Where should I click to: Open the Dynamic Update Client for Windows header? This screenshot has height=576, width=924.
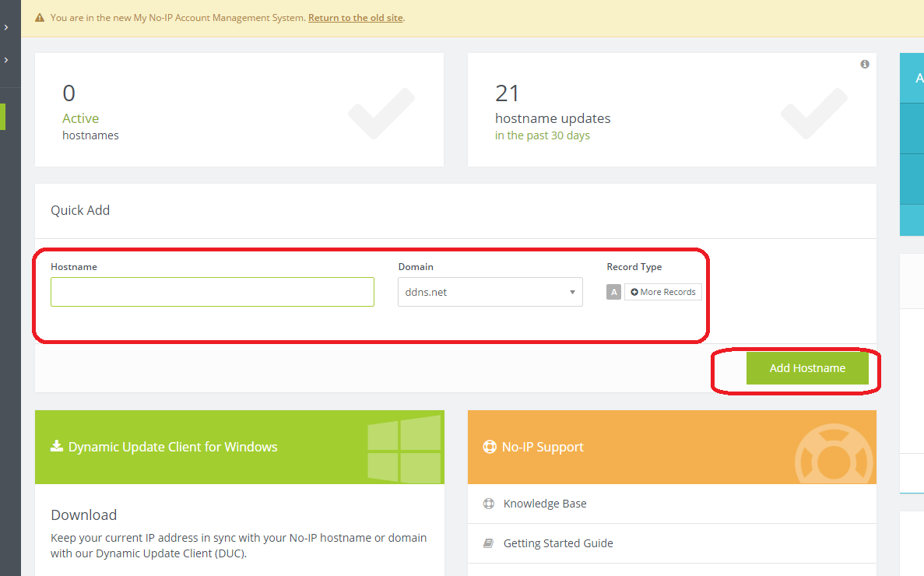pyautogui.click(x=239, y=447)
